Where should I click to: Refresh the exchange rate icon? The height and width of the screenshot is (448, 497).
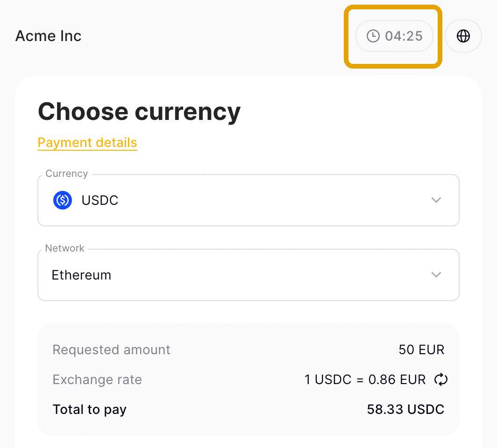(440, 379)
